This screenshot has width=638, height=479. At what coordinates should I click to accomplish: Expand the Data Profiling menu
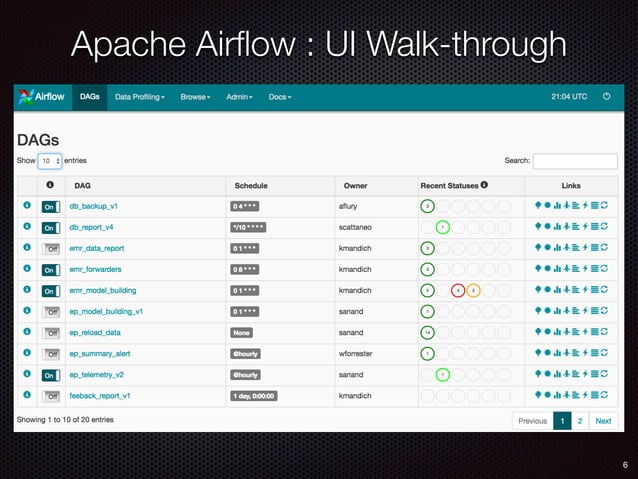click(x=140, y=97)
